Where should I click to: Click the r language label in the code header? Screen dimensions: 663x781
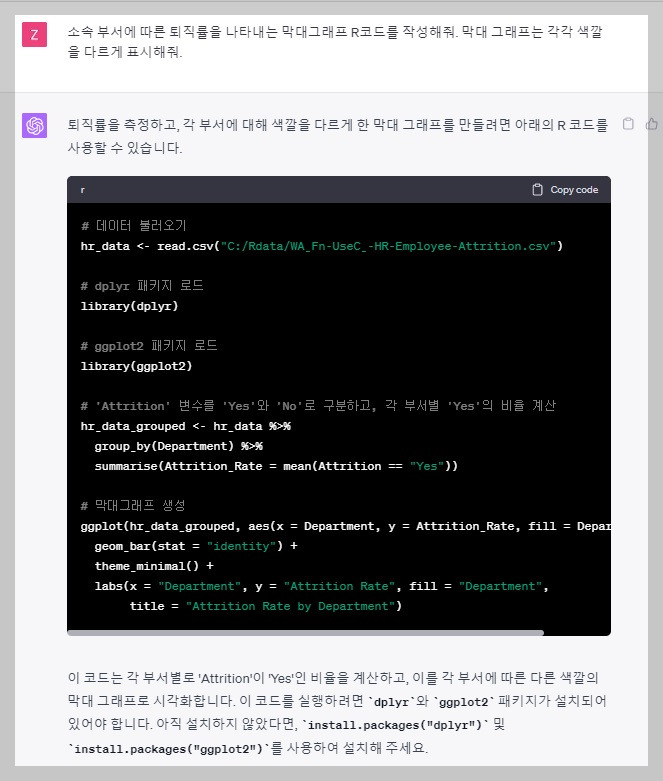(83, 190)
